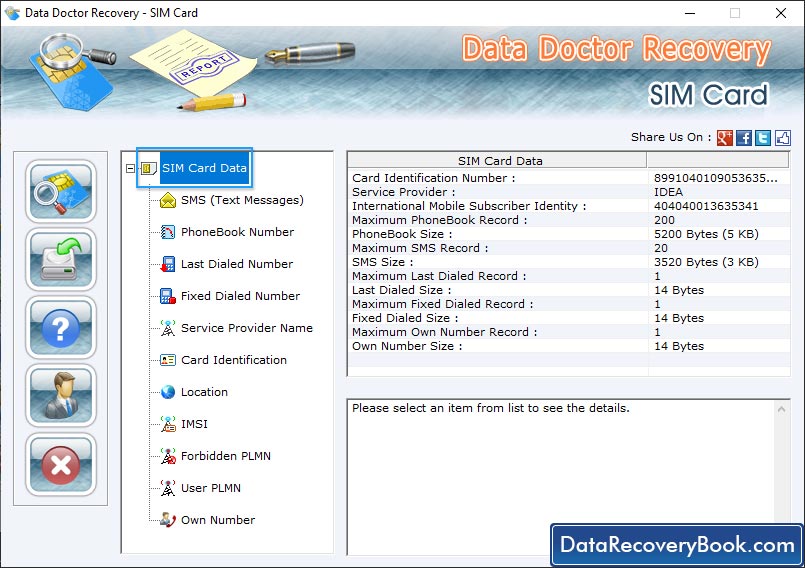
Task: Click the SIM Card Data root node icon
Action: [x=149, y=168]
